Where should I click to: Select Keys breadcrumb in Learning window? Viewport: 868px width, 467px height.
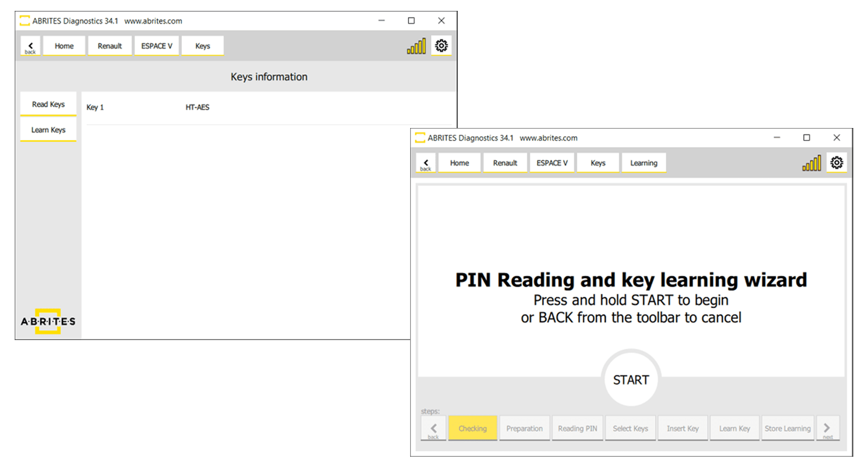598,163
